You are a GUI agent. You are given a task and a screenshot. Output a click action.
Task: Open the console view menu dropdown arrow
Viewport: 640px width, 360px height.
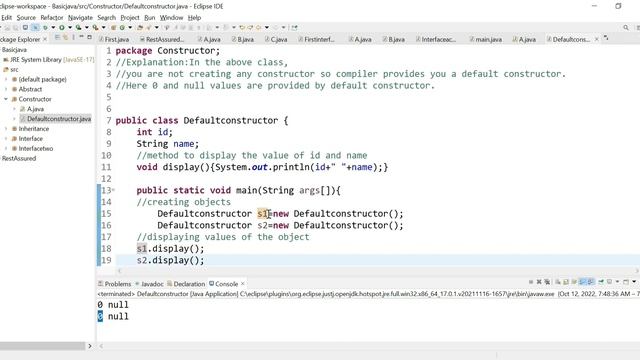pos(634,282)
